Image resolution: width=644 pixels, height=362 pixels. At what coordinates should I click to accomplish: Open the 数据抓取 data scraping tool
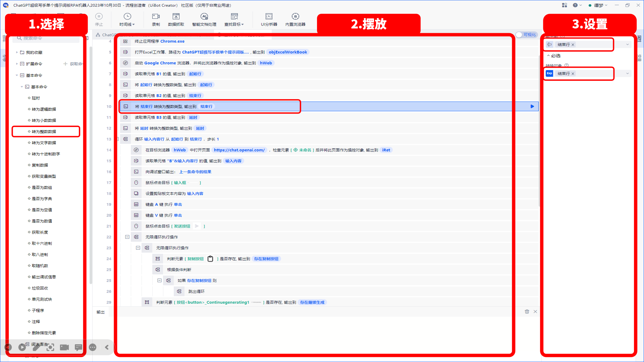tap(176, 19)
